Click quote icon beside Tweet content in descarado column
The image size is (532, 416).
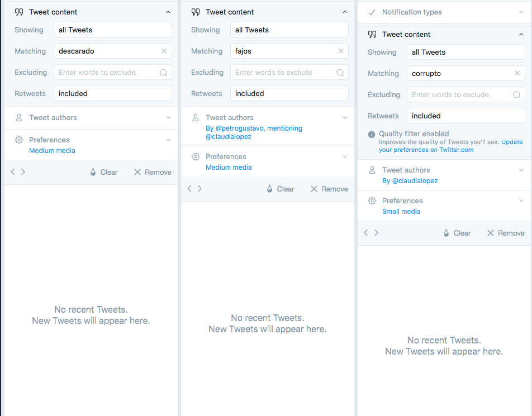[19, 12]
